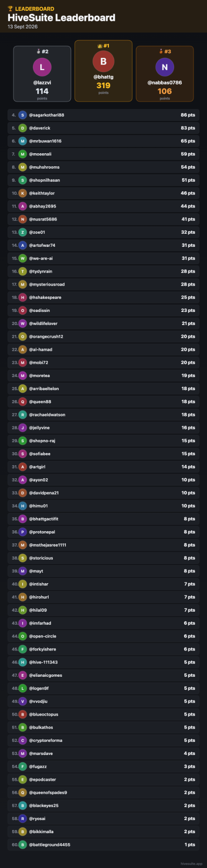
Task: Select the @orangecrush12 leaderboard row
Action: 103,336
